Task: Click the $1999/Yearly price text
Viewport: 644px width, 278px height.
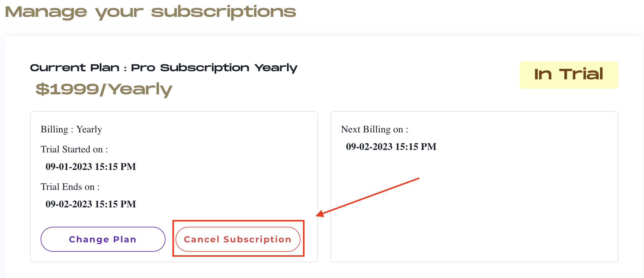Action: pos(104,89)
